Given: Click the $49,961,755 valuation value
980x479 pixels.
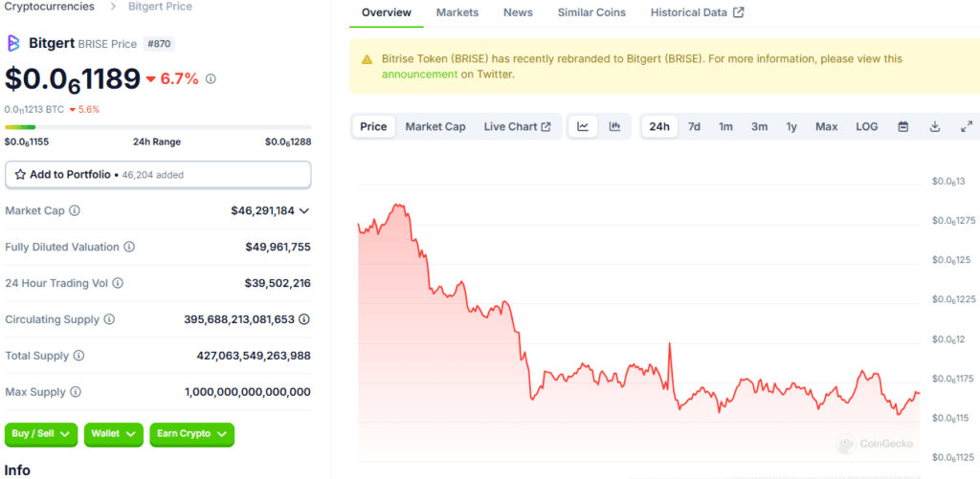Looking at the screenshot, I should pos(278,247).
